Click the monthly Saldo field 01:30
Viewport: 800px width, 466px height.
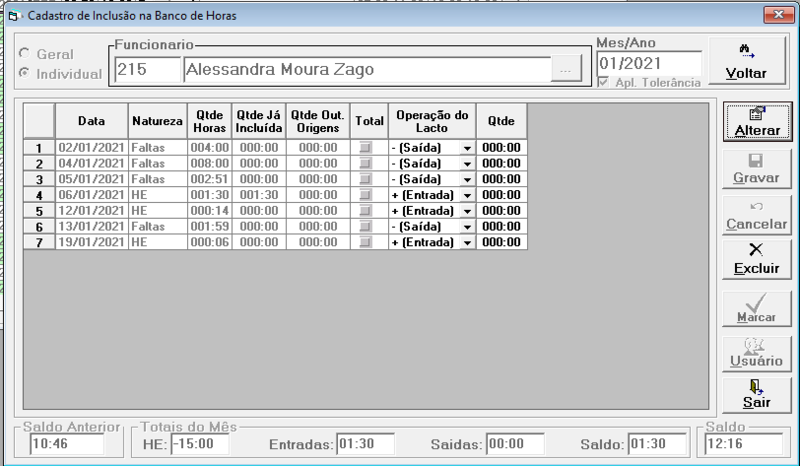[657, 444]
